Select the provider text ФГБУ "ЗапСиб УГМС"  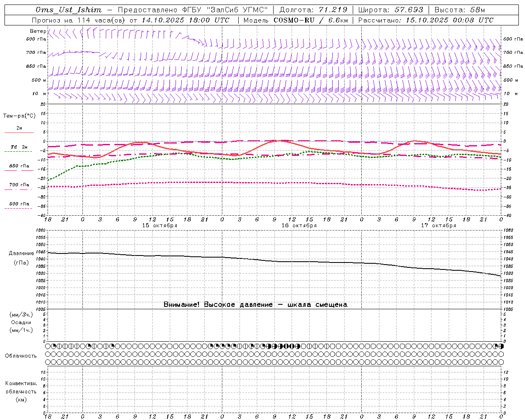225,10
